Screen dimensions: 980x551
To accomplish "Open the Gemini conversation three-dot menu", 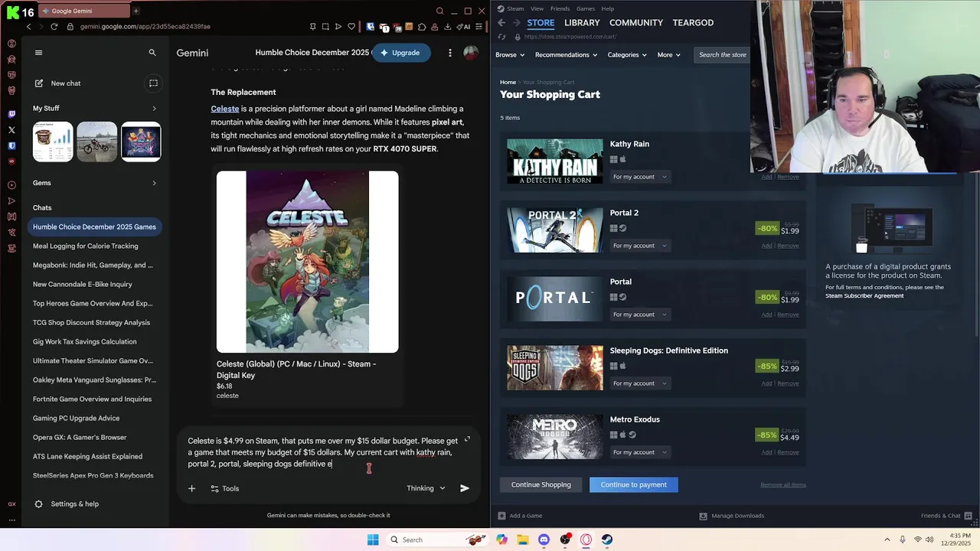I will pyautogui.click(x=450, y=53).
